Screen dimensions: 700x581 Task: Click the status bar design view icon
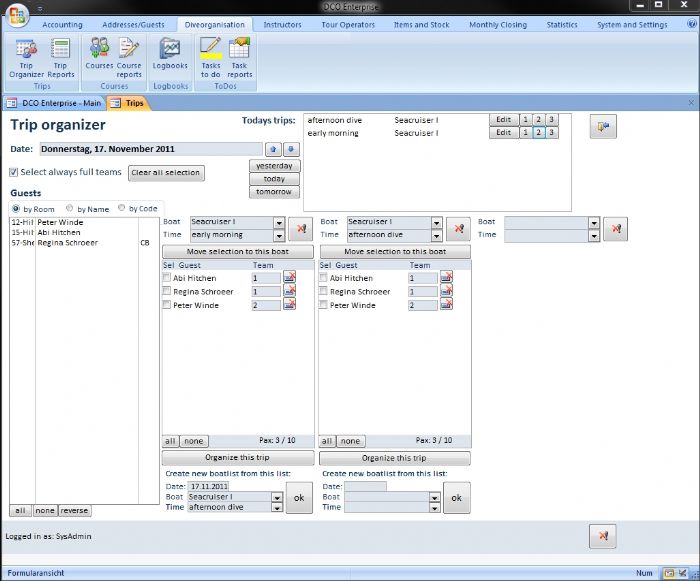click(682, 573)
